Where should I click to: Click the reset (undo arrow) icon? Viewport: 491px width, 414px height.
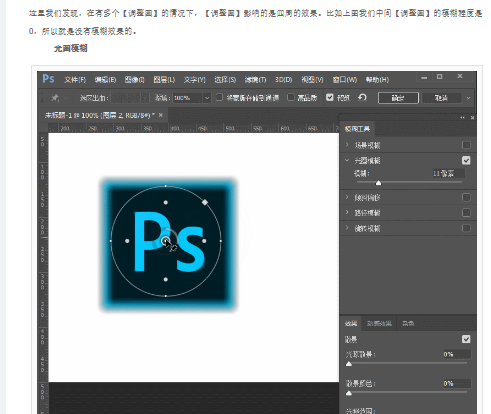click(362, 97)
